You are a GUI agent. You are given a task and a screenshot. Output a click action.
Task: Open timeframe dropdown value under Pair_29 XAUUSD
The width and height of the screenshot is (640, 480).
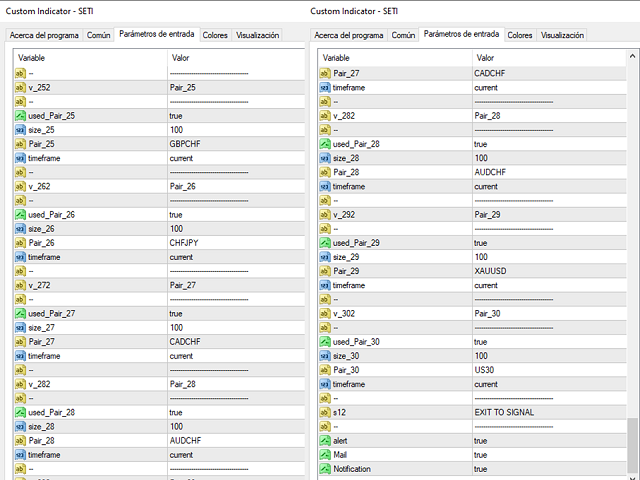(x=549, y=285)
